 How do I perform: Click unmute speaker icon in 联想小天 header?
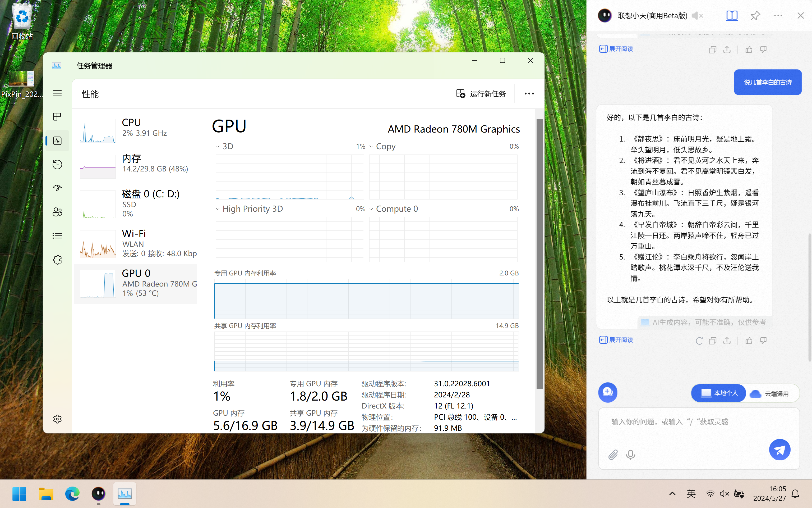pos(697,15)
